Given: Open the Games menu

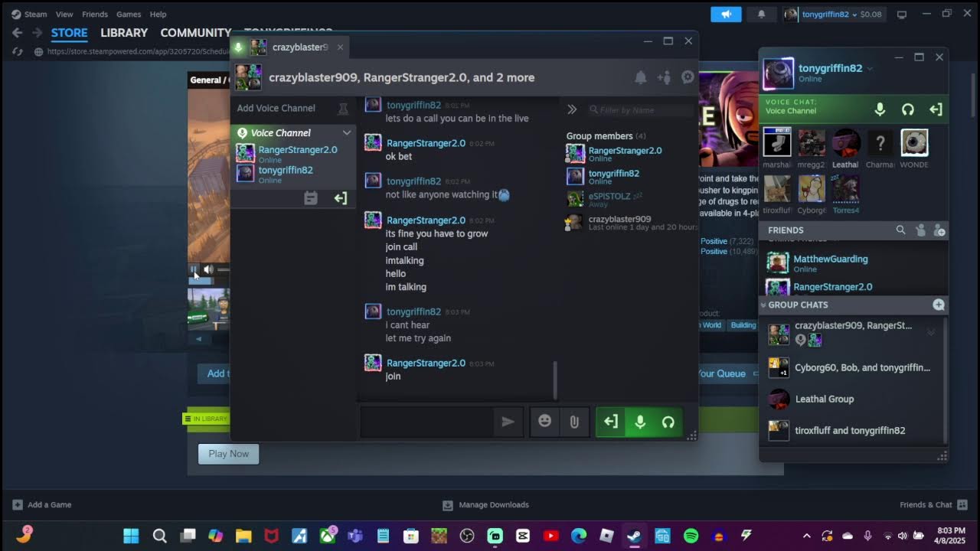Looking at the screenshot, I should point(129,14).
